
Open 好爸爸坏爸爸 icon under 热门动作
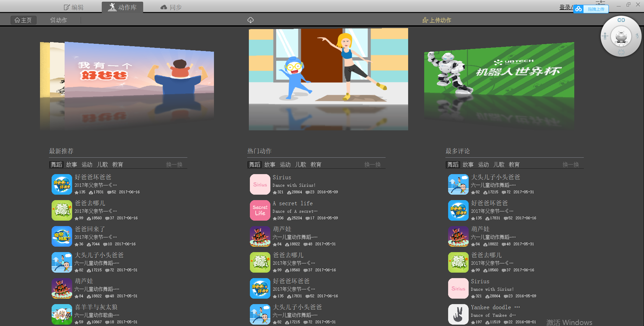point(260,288)
